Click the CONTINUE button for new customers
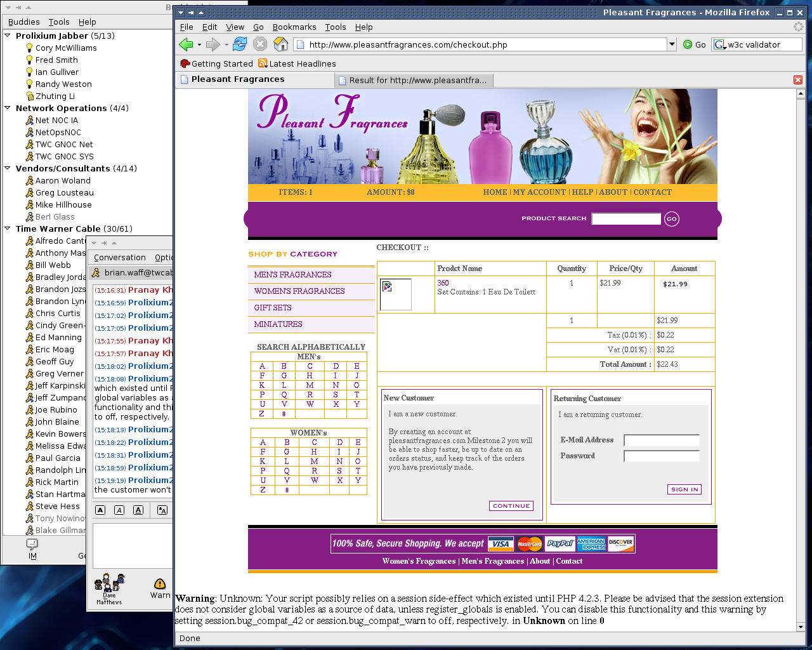812x650 pixels. (x=511, y=506)
